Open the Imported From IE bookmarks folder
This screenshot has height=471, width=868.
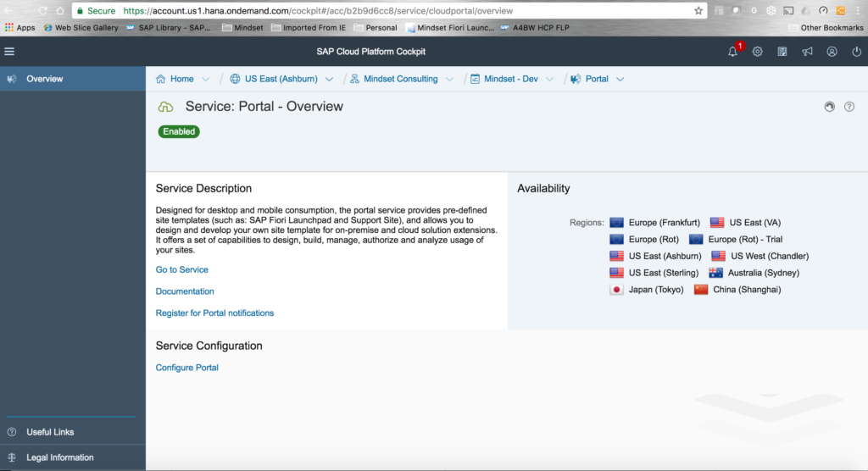[x=309, y=28]
